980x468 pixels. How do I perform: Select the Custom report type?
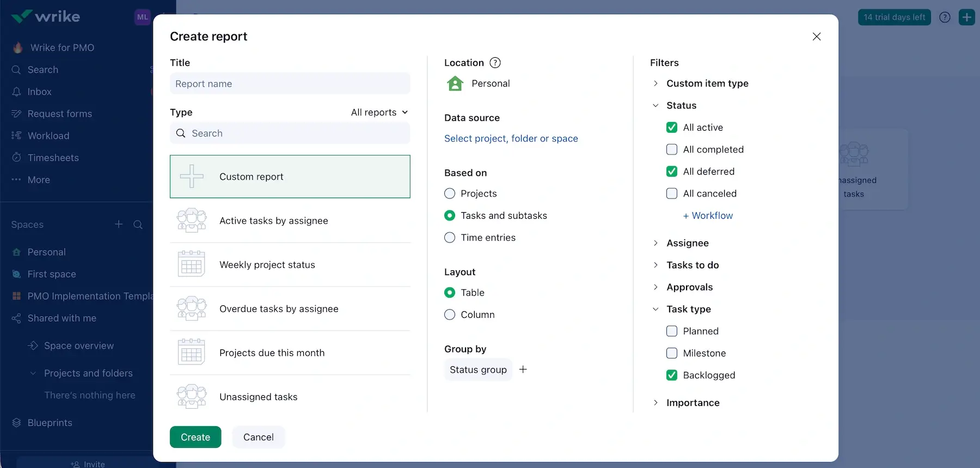[x=290, y=177]
